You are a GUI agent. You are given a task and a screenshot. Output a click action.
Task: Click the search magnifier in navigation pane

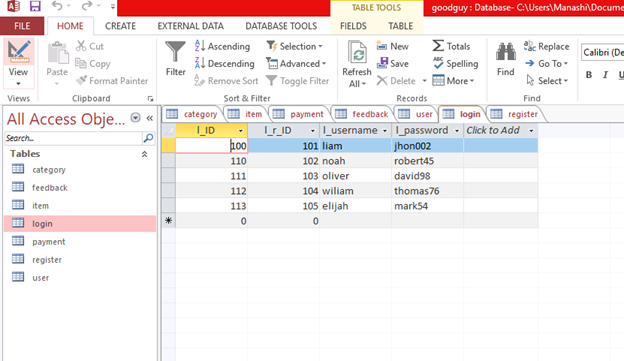[148, 138]
